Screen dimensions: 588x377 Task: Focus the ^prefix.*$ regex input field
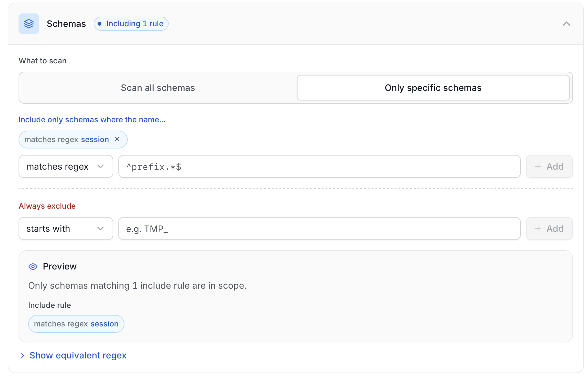pyautogui.click(x=319, y=166)
